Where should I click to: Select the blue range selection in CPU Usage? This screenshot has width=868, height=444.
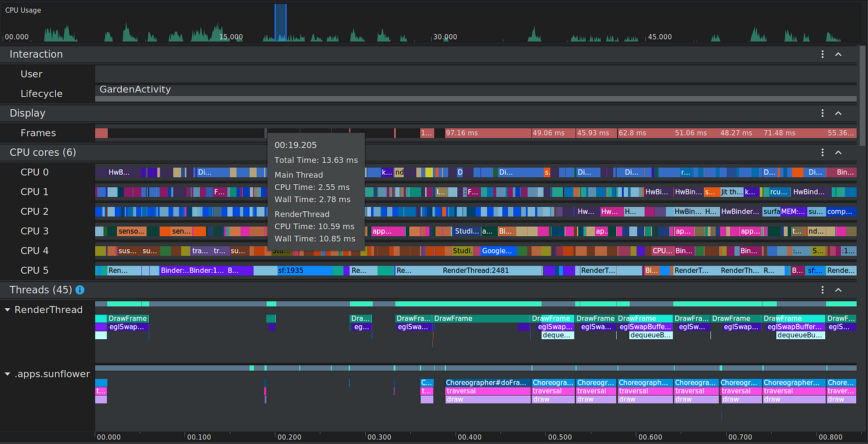click(281, 22)
